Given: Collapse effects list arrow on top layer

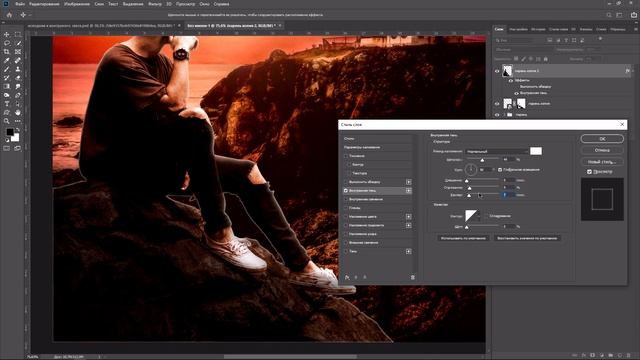Looking at the screenshot, I should pos(633,71).
